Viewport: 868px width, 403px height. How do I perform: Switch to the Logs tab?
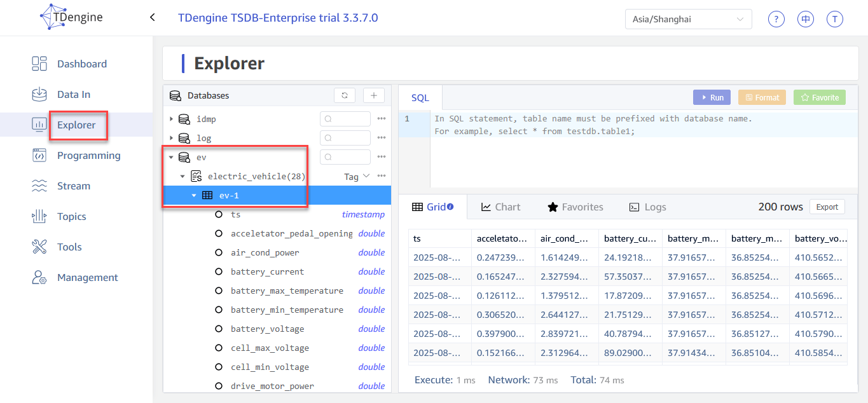point(647,207)
